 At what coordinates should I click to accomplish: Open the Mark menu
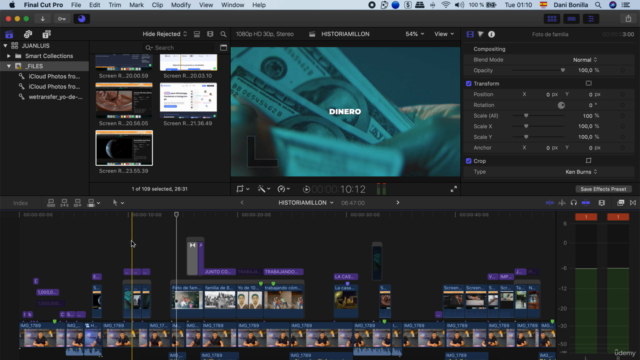136,5
